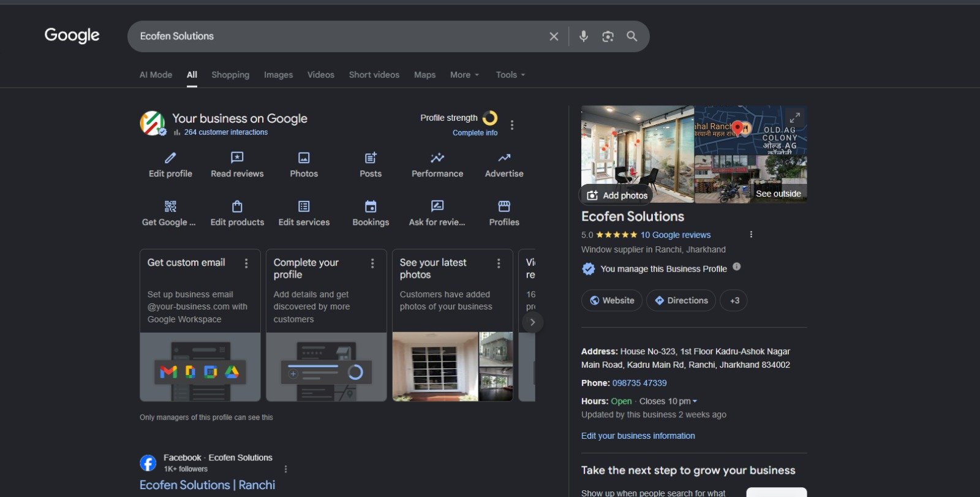Open the Maps tab

(x=424, y=75)
